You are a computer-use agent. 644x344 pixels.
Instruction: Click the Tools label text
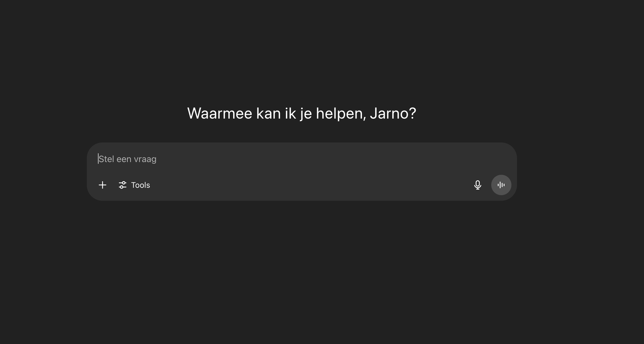(141, 185)
